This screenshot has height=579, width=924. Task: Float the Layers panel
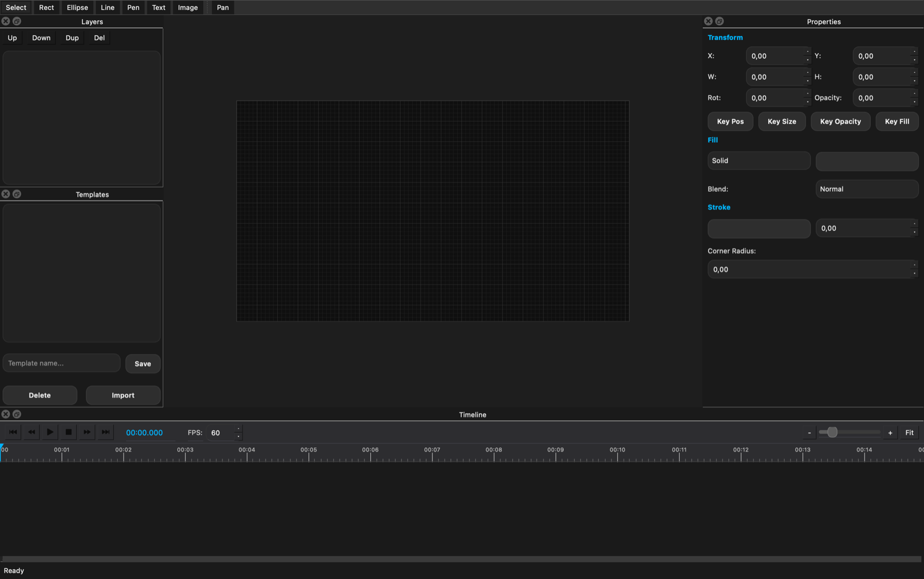17,21
